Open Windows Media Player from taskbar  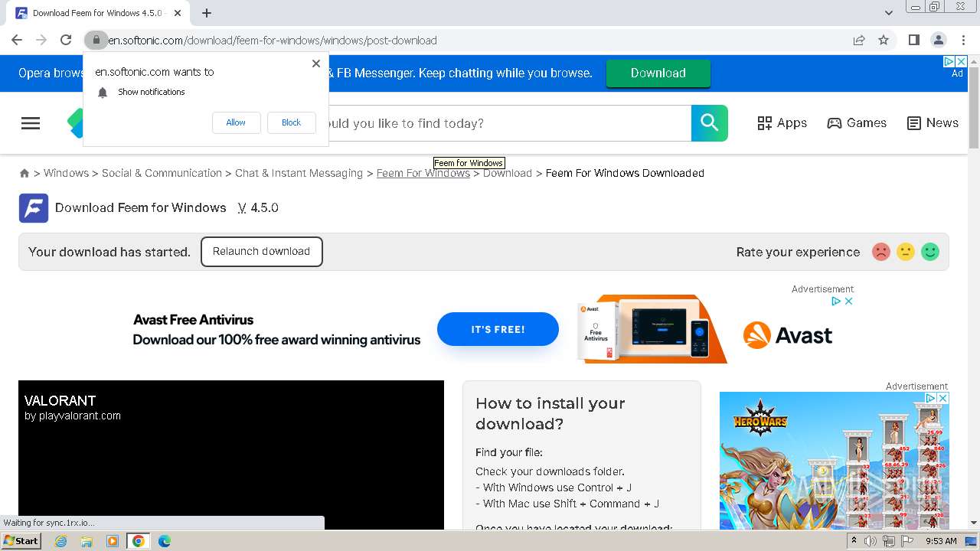click(113, 541)
